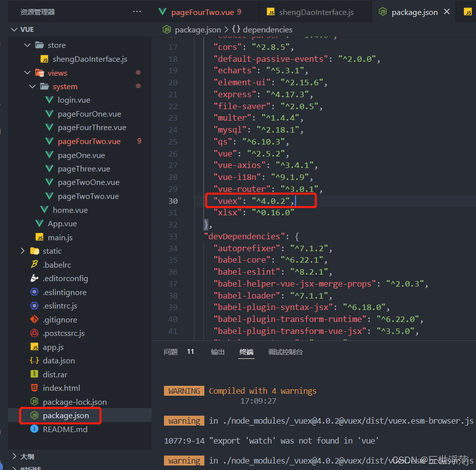The width and height of the screenshot is (476, 470).
Task: Collapse the VUE root folder chevron
Action: point(14,29)
